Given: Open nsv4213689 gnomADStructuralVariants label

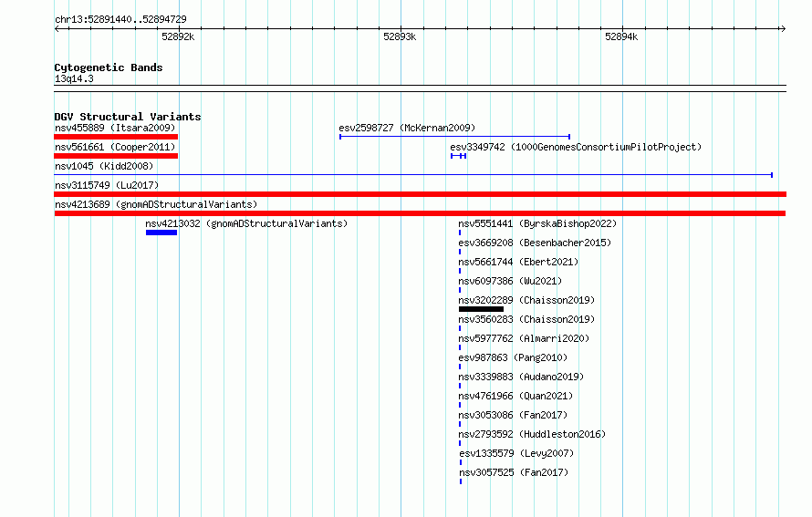Looking at the screenshot, I should 156,204.
